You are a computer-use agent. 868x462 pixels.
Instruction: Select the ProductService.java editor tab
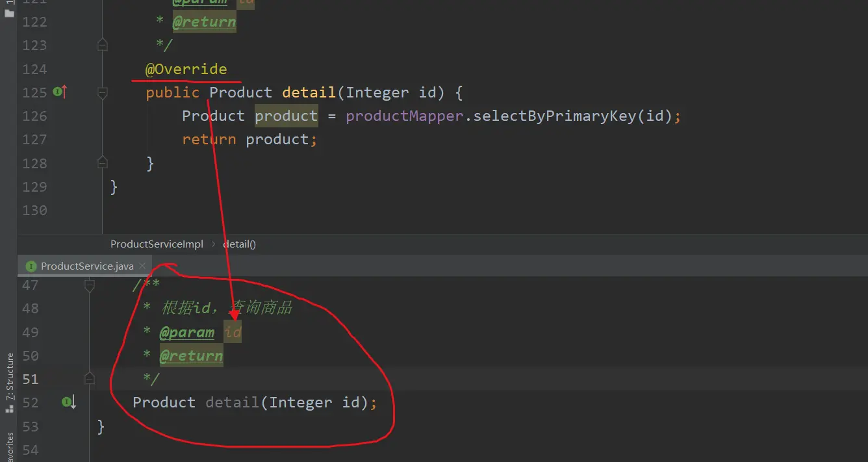click(x=86, y=266)
